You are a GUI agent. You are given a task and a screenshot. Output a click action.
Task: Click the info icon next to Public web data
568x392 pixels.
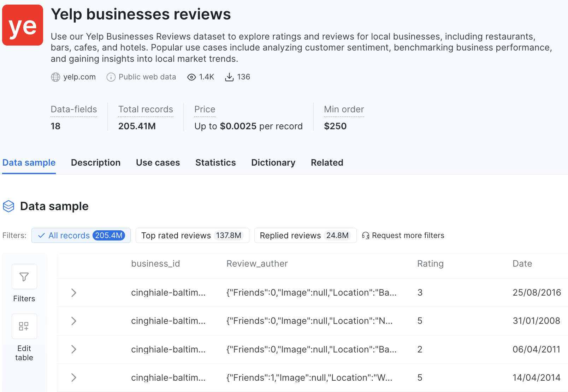pos(111,77)
